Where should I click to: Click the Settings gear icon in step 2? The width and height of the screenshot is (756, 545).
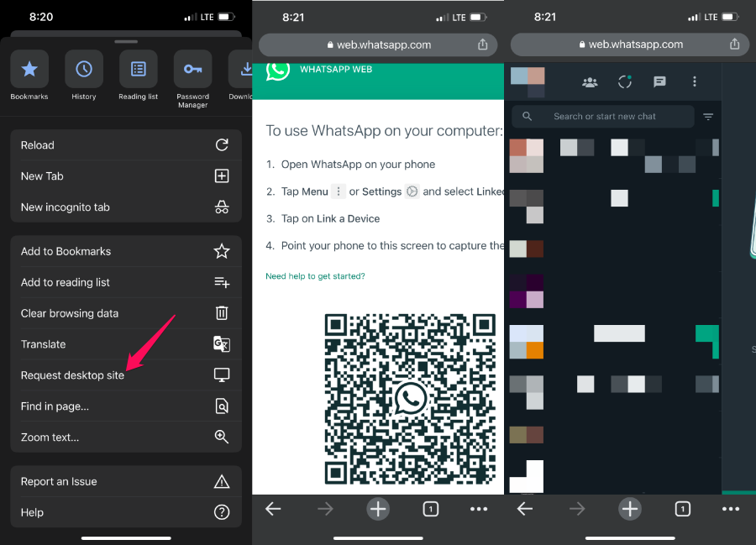click(412, 191)
